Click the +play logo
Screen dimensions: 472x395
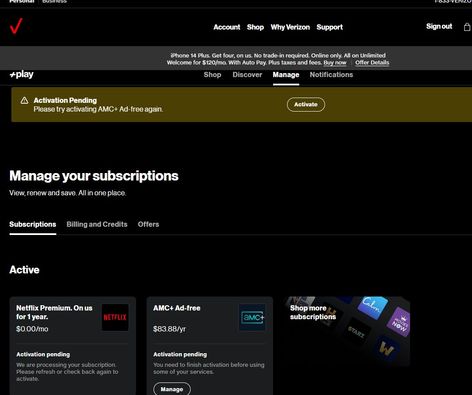(x=22, y=74)
